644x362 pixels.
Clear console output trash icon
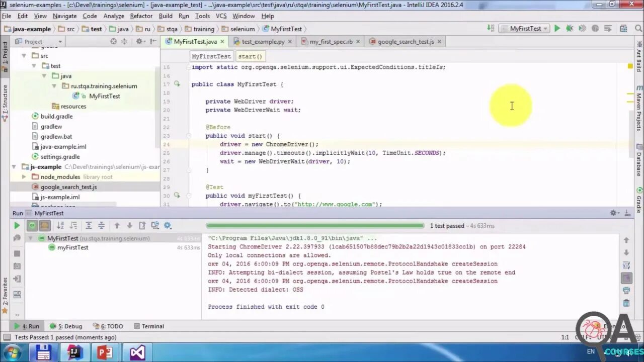click(x=626, y=303)
